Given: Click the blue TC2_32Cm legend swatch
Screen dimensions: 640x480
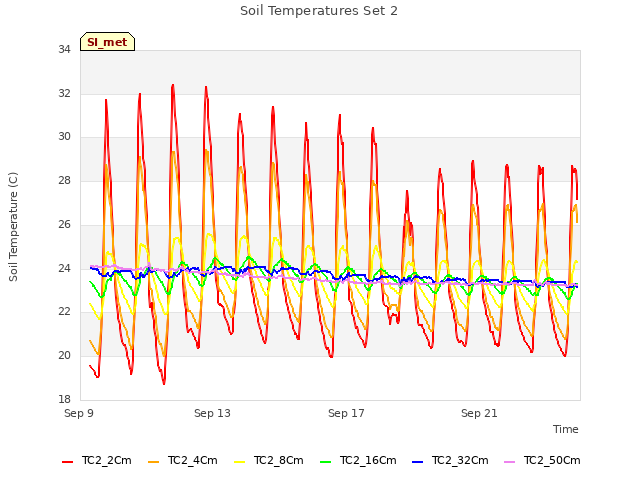Looking at the screenshot, I should pos(417,462).
